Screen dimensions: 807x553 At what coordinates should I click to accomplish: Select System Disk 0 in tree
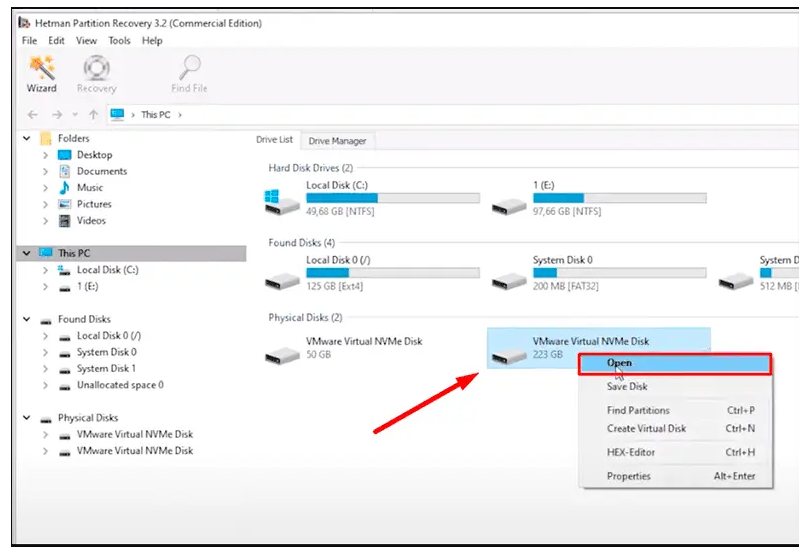pos(107,352)
